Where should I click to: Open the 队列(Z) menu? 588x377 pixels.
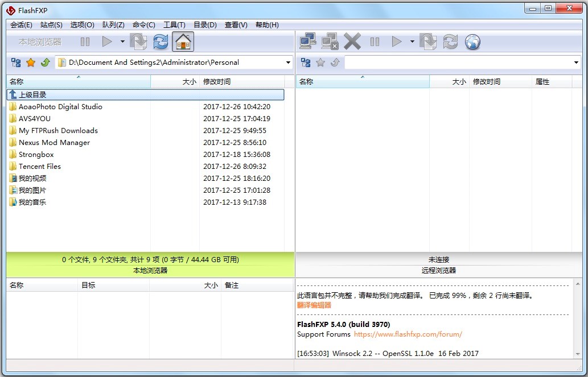pos(113,25)
